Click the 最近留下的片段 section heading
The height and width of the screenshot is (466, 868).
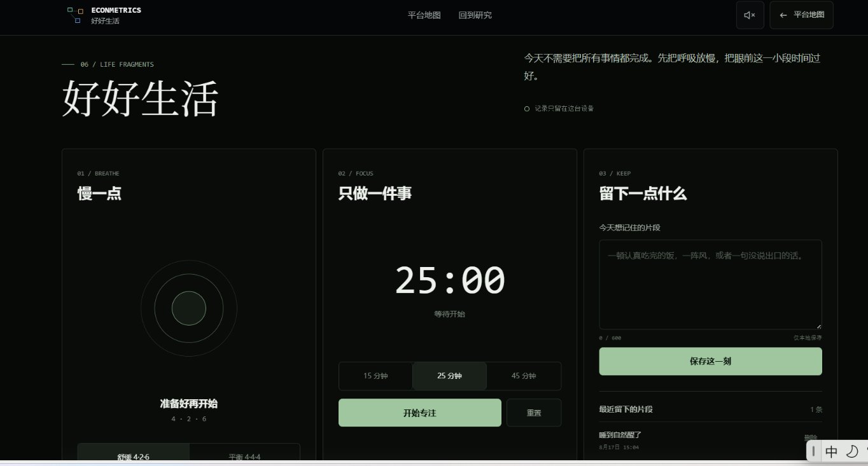[626, 409]
